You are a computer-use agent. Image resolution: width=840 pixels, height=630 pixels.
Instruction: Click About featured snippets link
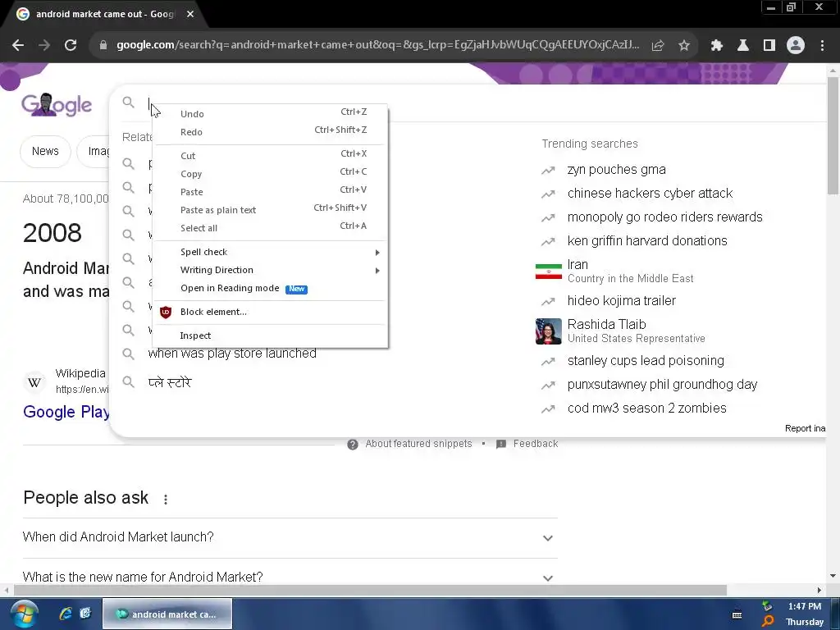[x=418, y=444]
